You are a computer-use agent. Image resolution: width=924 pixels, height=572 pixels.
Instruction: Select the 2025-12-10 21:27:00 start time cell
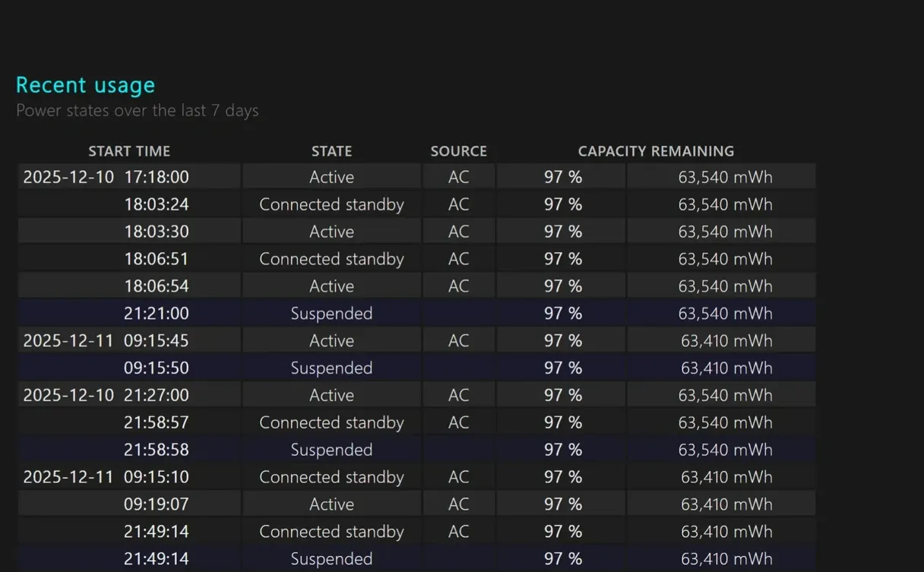click(x=106, y=396)
